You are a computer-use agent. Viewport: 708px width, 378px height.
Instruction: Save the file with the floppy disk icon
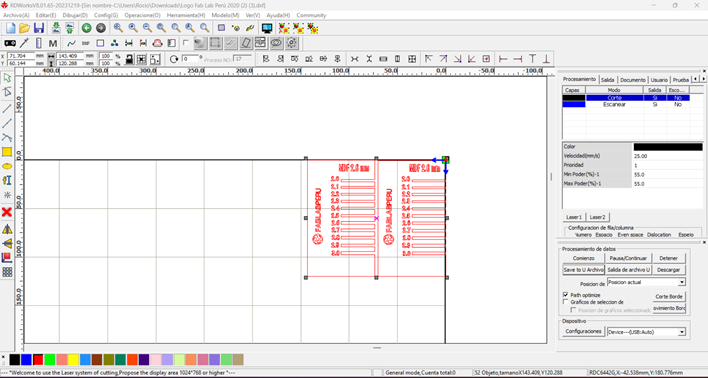(39, 28)
